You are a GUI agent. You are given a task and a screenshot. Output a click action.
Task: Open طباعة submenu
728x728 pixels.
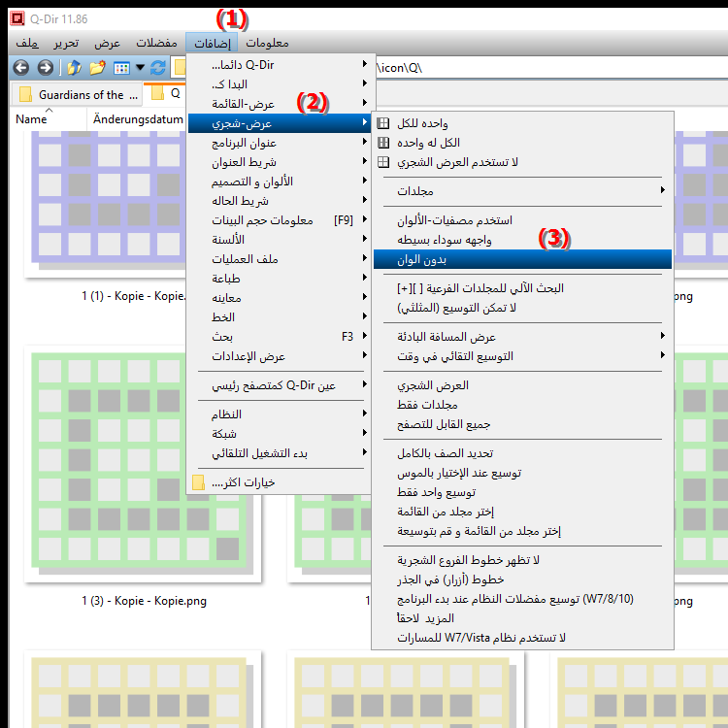(280, 279)
